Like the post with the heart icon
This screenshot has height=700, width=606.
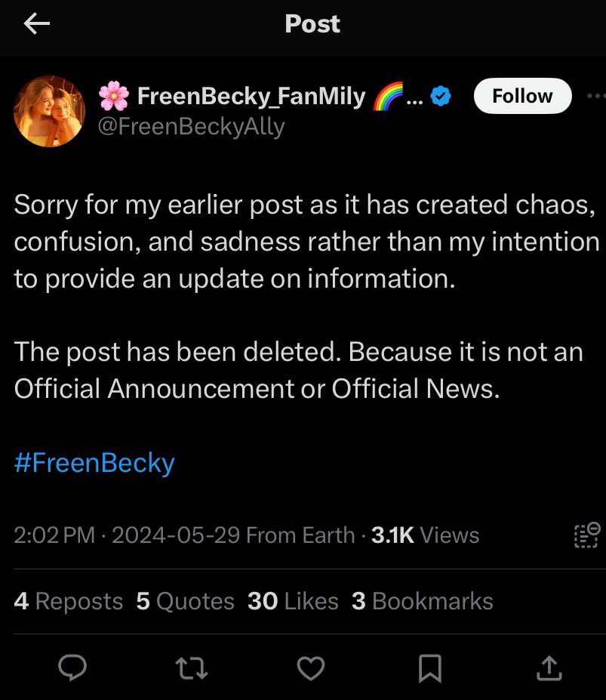(x=311, y=668)
